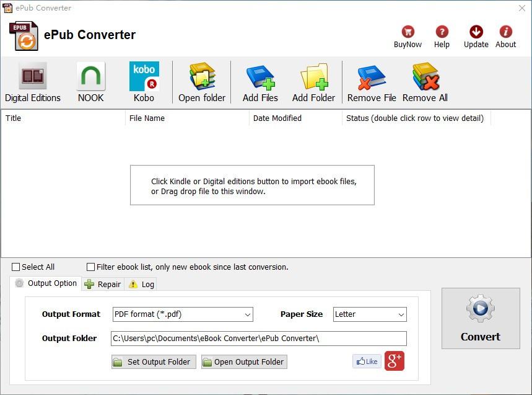Click the Facebook Like button
Image resolution: width=532 pixels, height=395 pixels.
click(x=367, y=362)
